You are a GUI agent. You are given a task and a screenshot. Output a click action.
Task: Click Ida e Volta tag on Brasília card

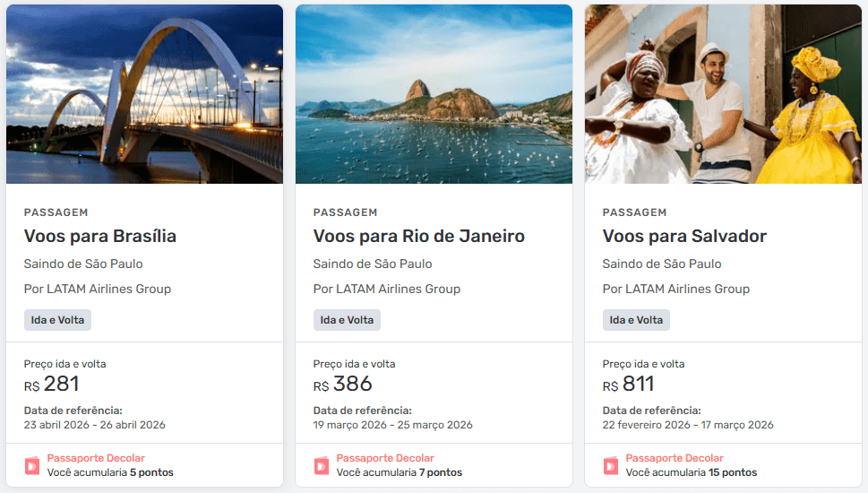pos(57,320)
